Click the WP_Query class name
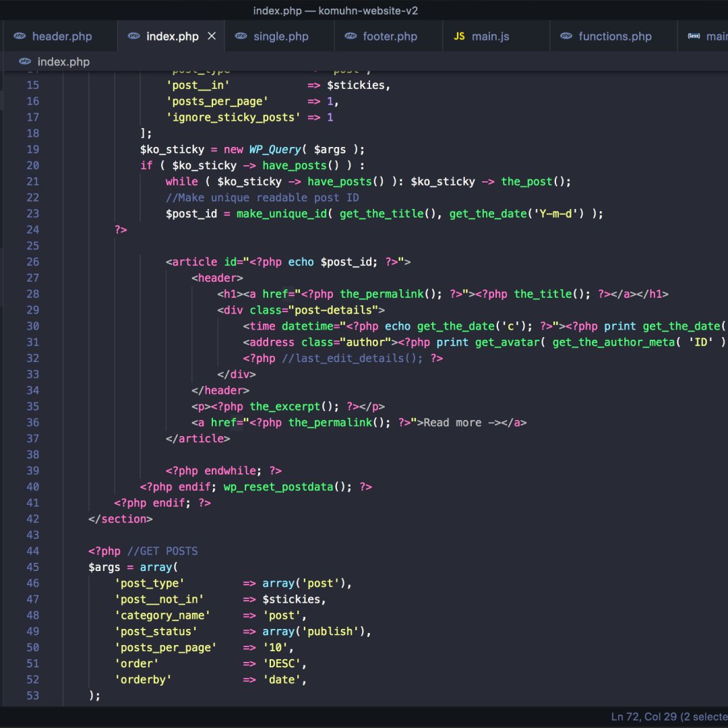Image resolution: width=728 pixels, height=728 pixels. [275, 150]
